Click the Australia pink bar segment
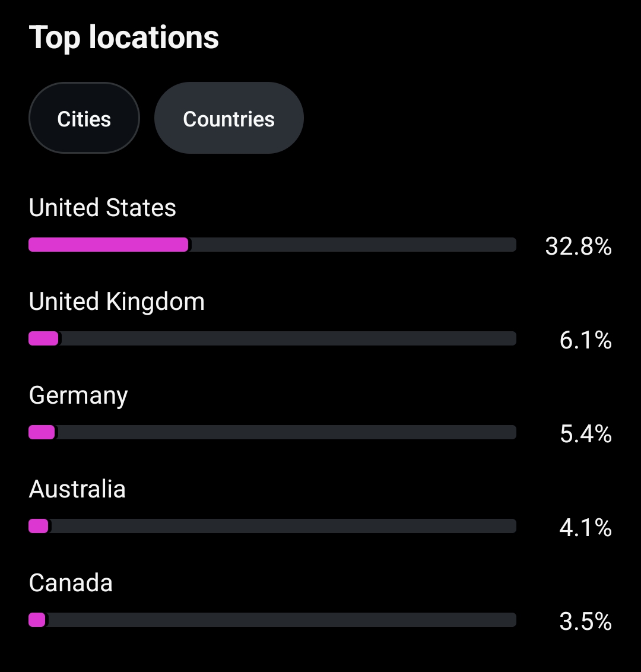 pyautogui.click(x=39, y=526)
